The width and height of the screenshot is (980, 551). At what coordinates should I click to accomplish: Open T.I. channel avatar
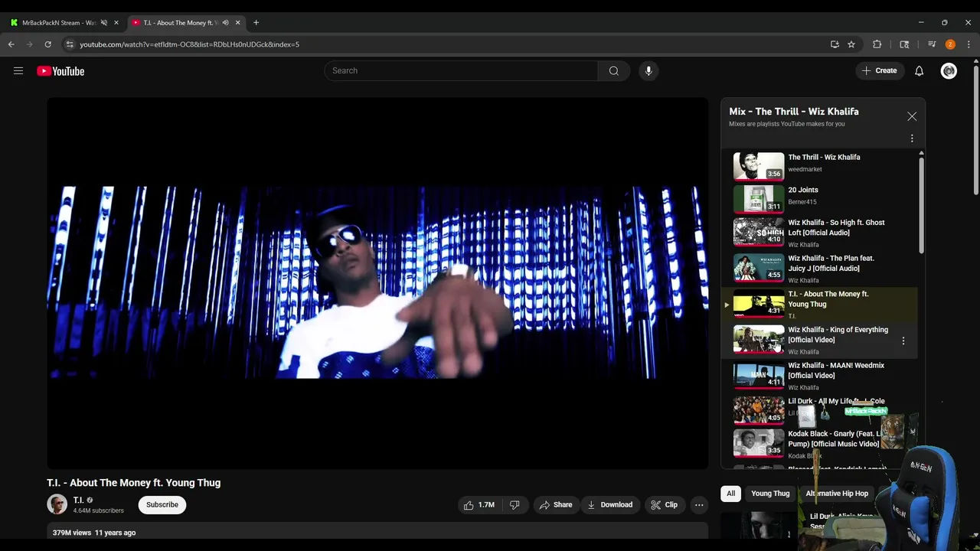coord(57,504)
